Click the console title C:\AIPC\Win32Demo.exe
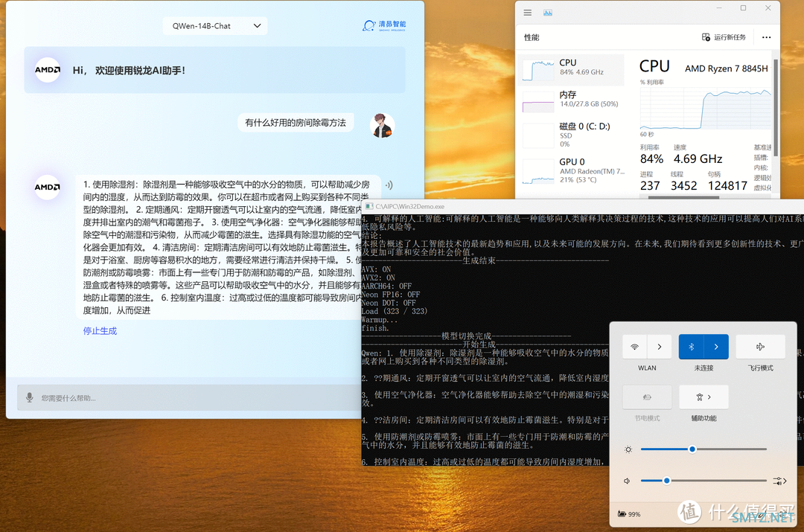 point(410,207)
